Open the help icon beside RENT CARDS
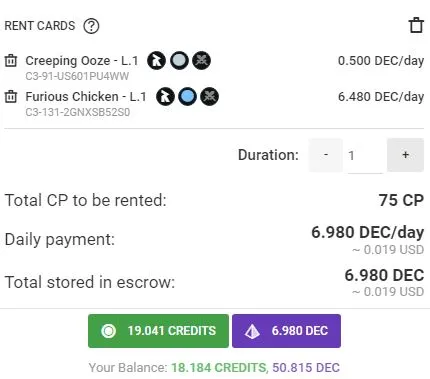 coord(91,26)
